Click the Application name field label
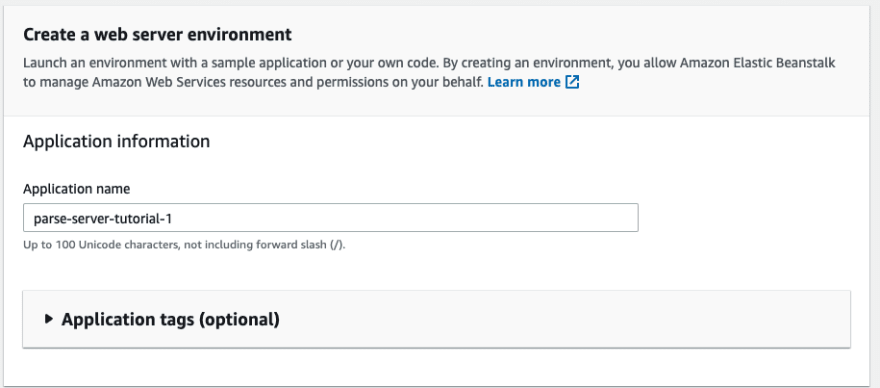The image size is (880, 388). pyautogui.click(x=76, y=189)
